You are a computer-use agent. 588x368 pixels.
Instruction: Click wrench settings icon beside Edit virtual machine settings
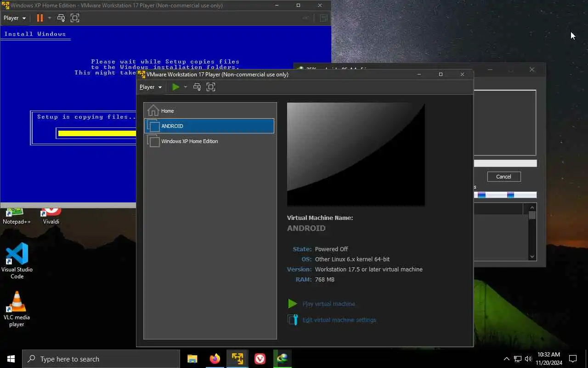point(293,320)
